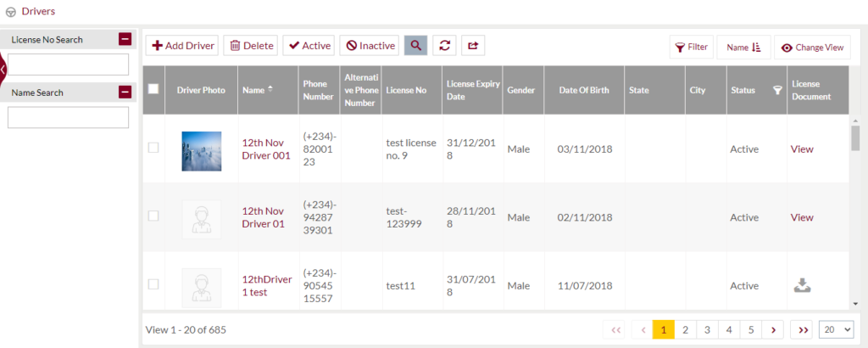Collapse the License No Search panel
Image resolution: width=868 pixels, height=348 pixels.
click(125, 39)
